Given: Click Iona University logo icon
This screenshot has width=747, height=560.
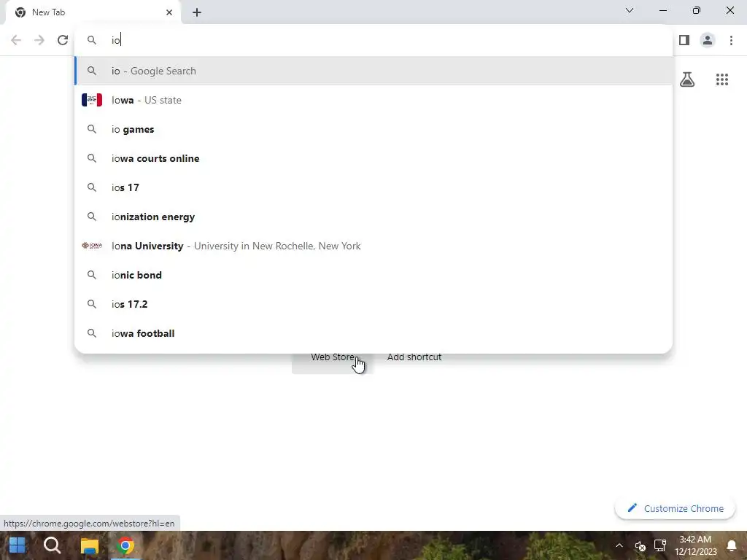Looking at the screenshot, I should tap(92, 246).
